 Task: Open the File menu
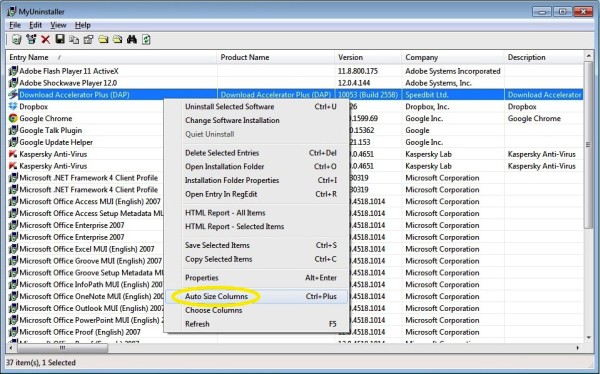15,25
